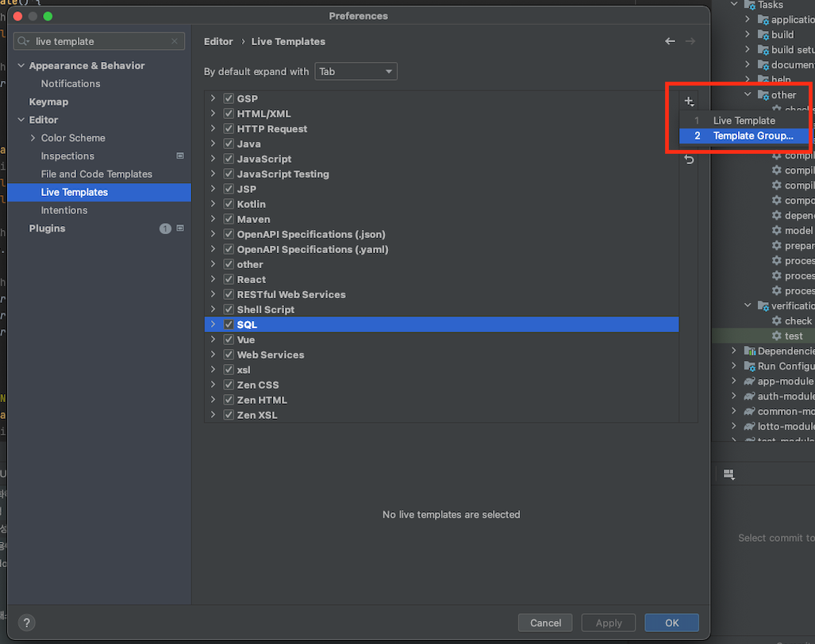Uncheck the React template group
The width and height of the screenshot is (815, 644).
[x=229, y=279]
